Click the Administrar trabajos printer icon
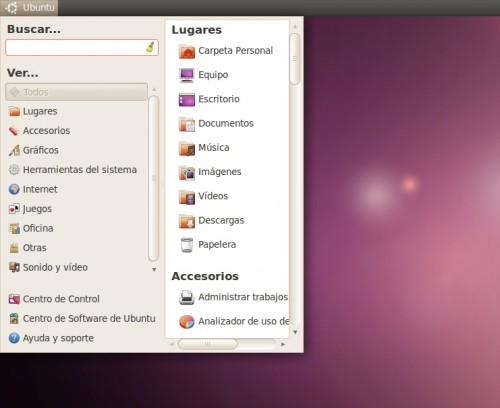 (x=187, y=298)
